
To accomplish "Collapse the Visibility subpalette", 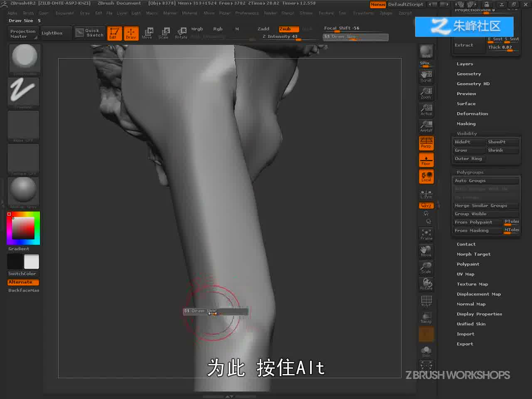I will tap(467, 134).
